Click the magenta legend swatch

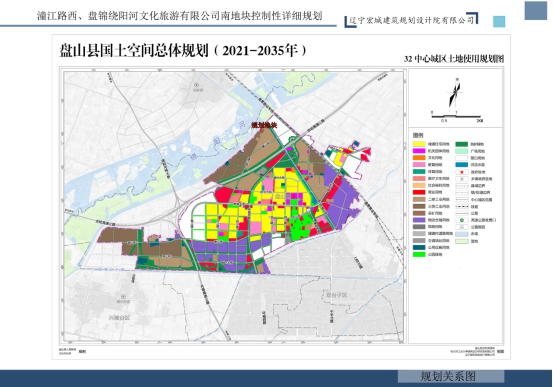[x=419, y=151]
